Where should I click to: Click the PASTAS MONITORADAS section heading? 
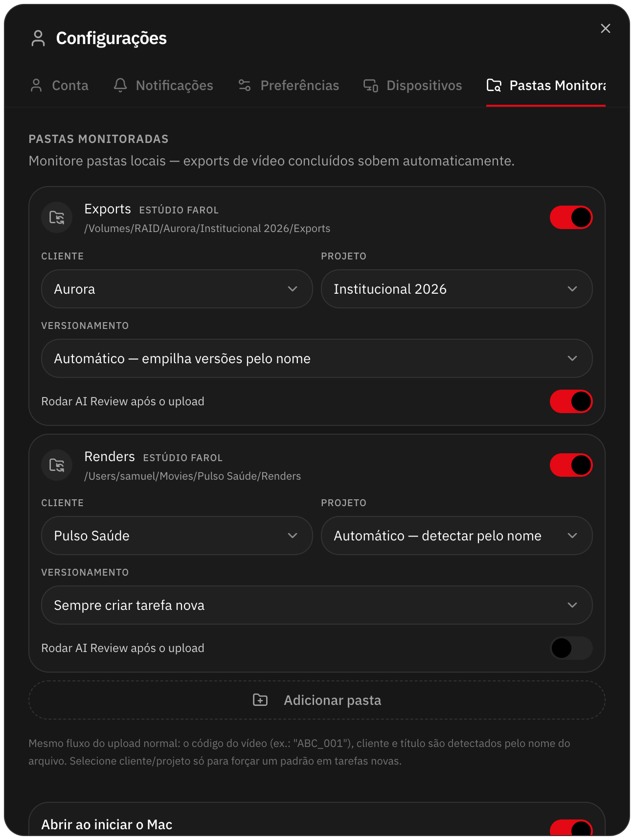tap(98, 139)
